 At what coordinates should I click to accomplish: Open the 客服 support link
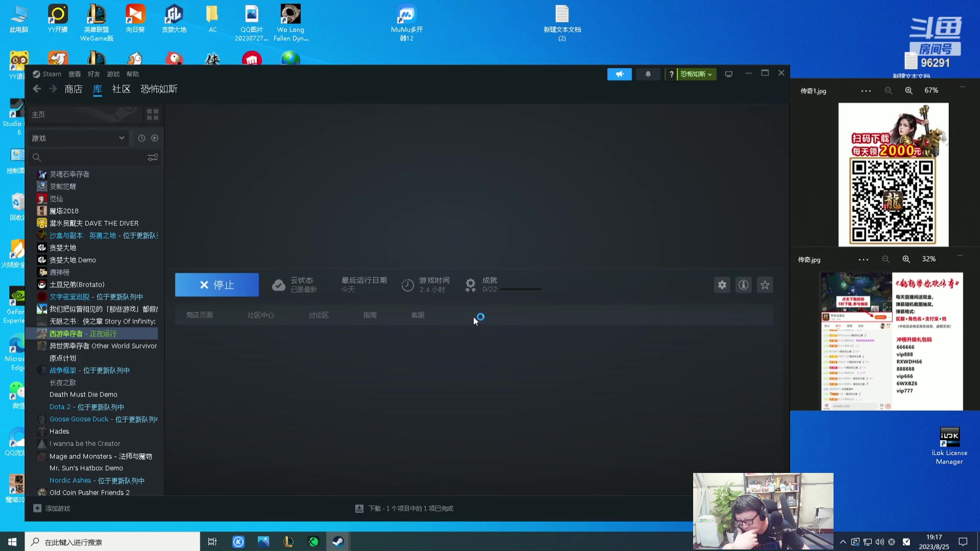click(x=418, y=315)
